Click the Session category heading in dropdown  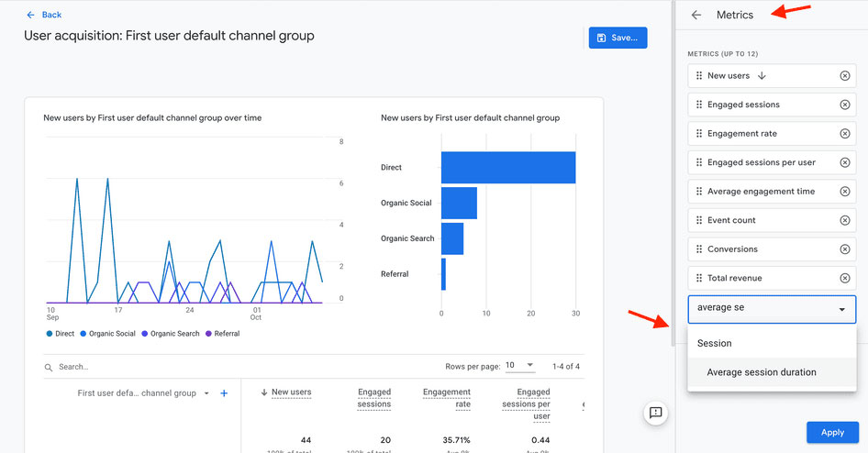pyautogui.click(x=715, y=343)
